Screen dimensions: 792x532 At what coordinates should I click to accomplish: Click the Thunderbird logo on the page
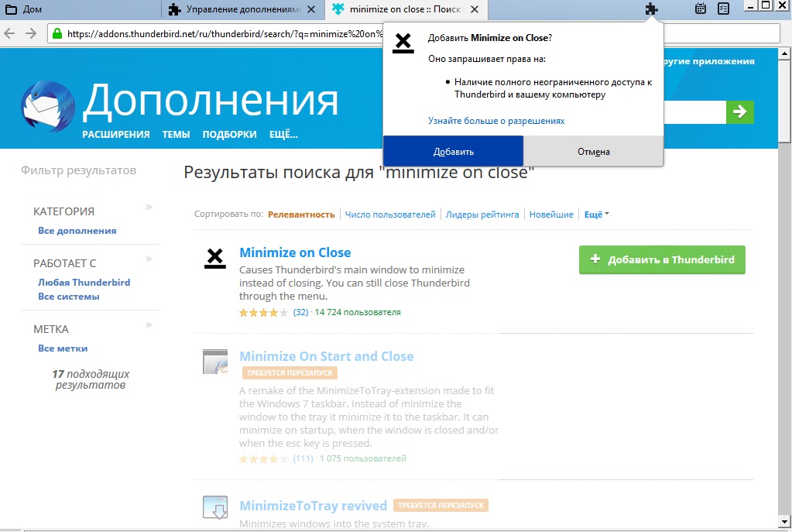pyautogui.click(x=48, y=106)
